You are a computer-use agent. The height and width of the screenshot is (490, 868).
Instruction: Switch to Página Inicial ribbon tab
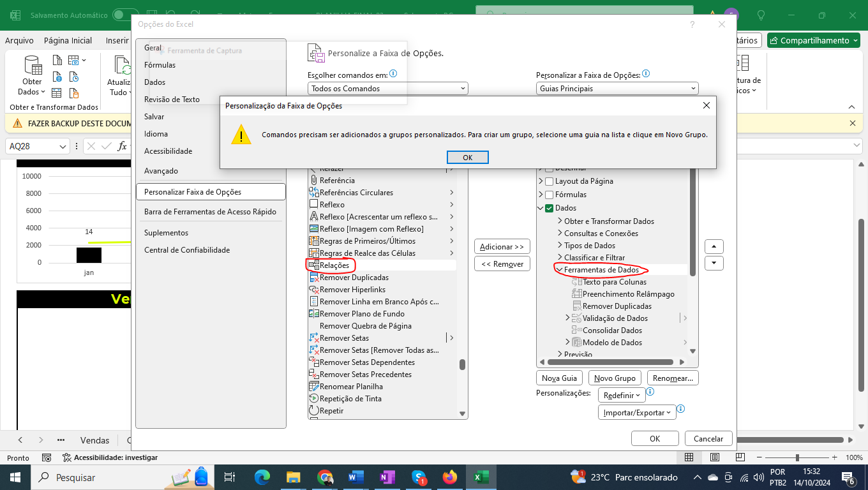(68, 40)
